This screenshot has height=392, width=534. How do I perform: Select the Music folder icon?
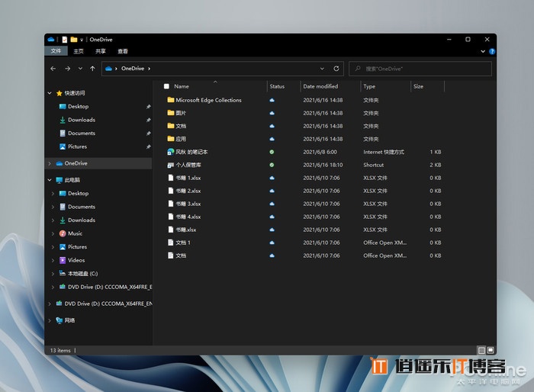[63, 233]
